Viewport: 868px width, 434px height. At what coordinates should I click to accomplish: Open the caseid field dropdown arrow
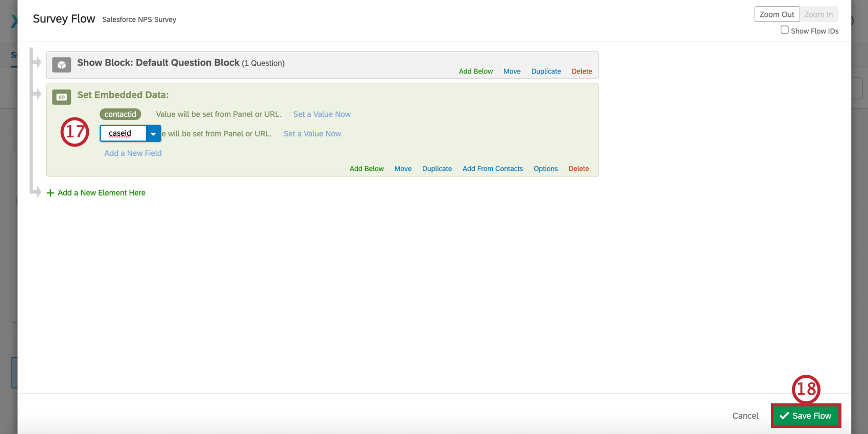pyautogui.click(x=153, y=134)
